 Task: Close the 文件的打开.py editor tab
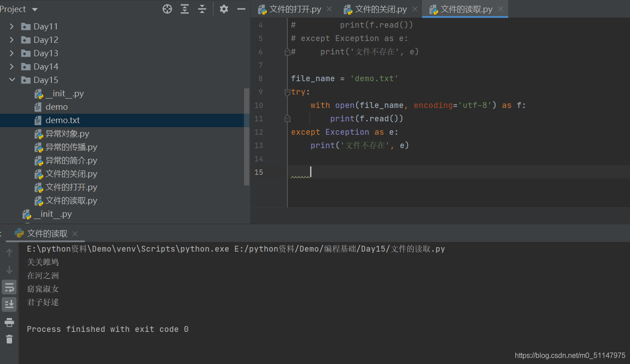pos(329,9)
